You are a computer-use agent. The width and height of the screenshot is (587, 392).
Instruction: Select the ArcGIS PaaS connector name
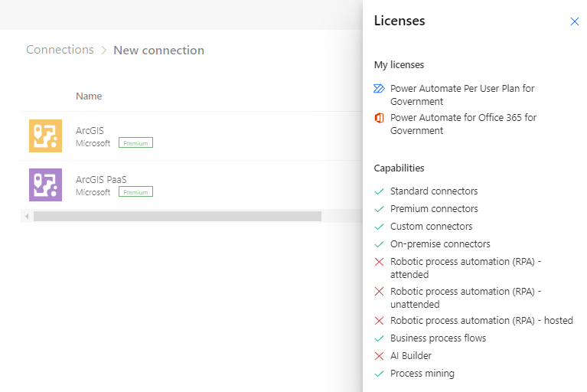101,179
